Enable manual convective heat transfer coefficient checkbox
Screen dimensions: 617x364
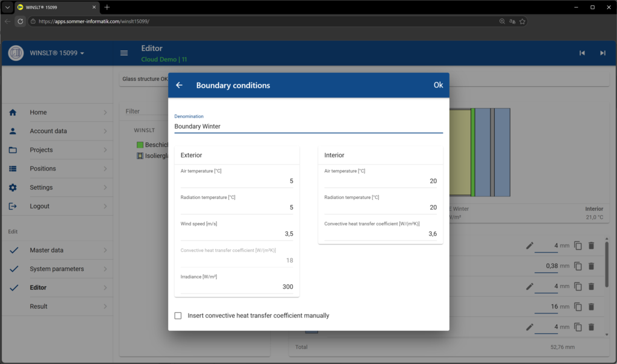coord(178,316)
